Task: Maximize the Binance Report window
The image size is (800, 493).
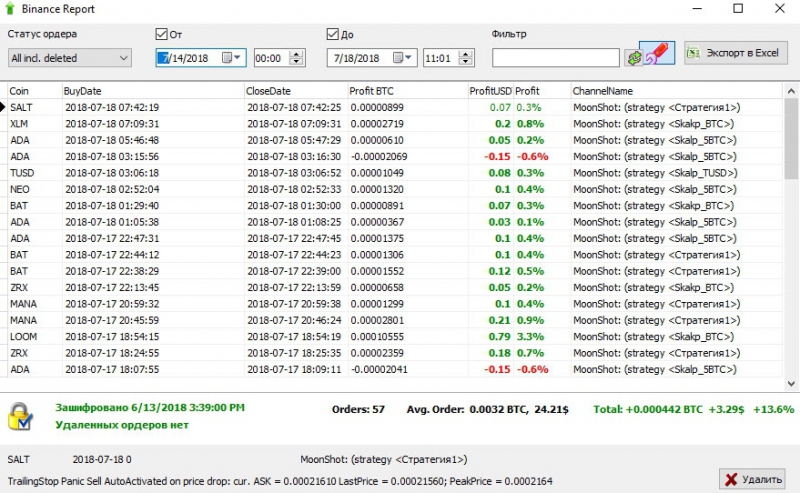Action: tap(738, 9)
